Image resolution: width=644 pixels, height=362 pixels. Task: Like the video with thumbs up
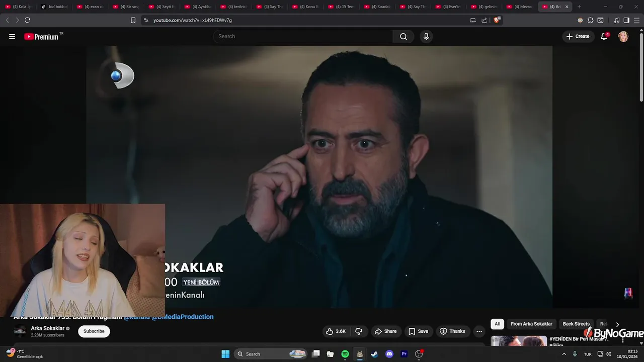tap(336, 331)
